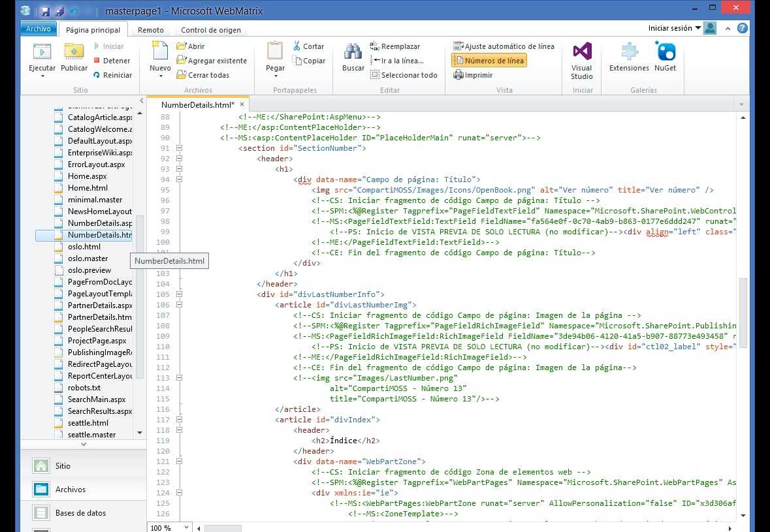Launch Visual Studio from ribbon
Viewport: 770px width, 532px height.
click(582, 60)
